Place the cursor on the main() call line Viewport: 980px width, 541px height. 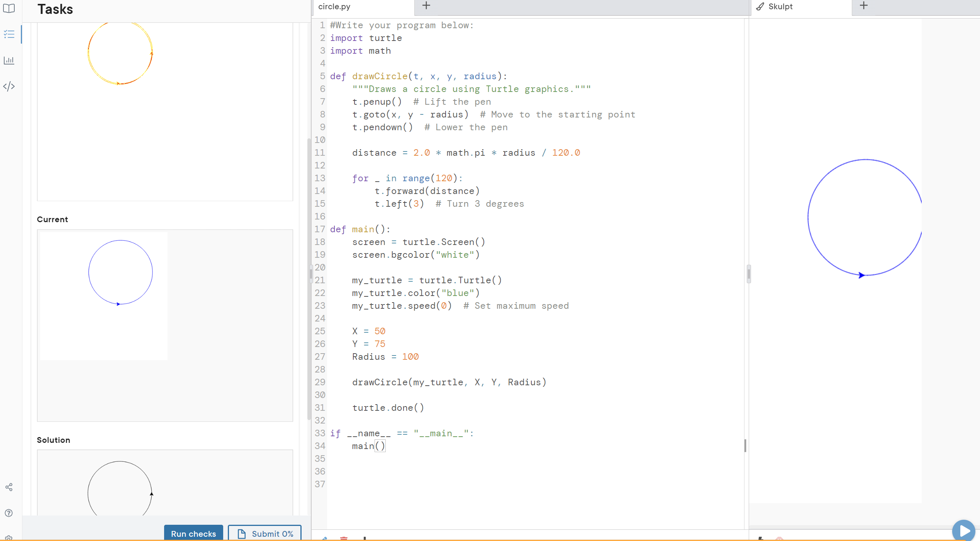pos(367,446)
